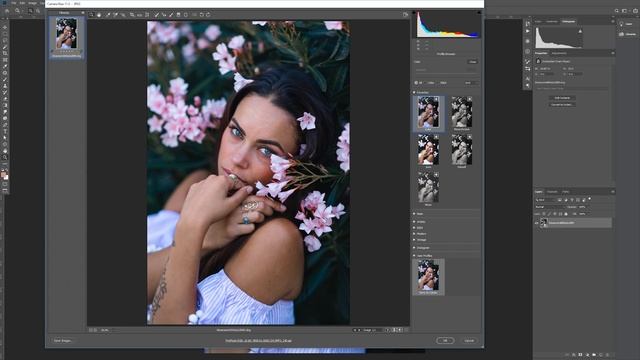Select the Crop tool in Camera Raw toolbar
Viewport: 640px width, 360px height.
tap(132, 15)
